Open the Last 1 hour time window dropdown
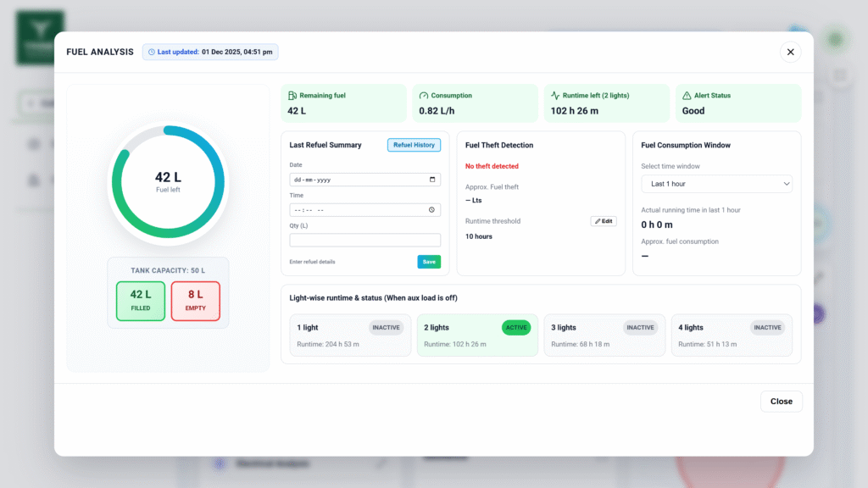The width and height of the screenshot is (868, 488). click(716, 184)
